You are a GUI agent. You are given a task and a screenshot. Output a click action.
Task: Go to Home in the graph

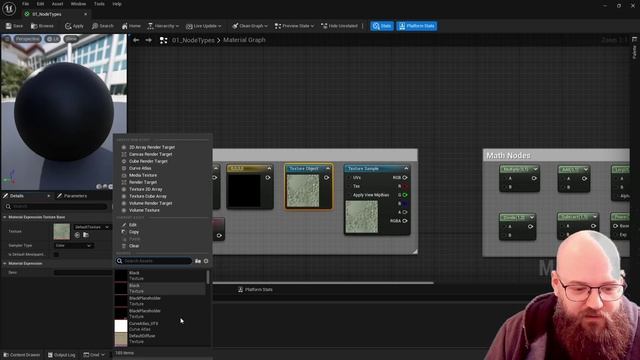131,26
